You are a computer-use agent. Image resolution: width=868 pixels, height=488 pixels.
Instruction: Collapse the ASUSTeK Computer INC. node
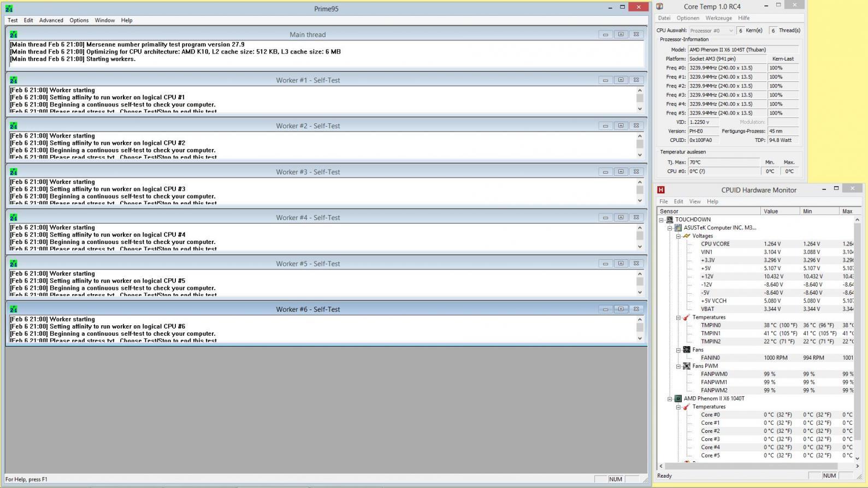pos(670,228)
